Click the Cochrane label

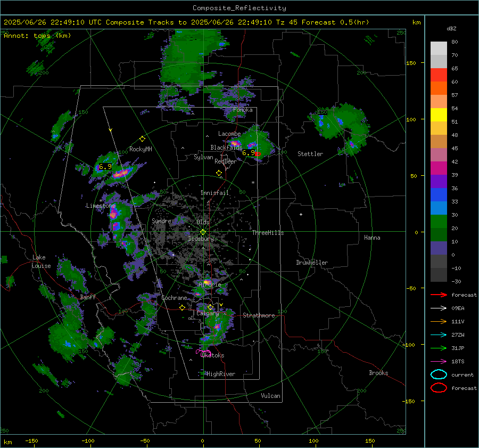tap(174, 298)
